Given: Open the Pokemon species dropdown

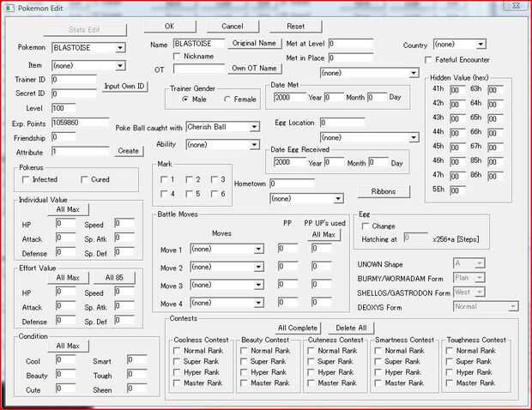Looking at the screenshot, I should pos(120,48).
